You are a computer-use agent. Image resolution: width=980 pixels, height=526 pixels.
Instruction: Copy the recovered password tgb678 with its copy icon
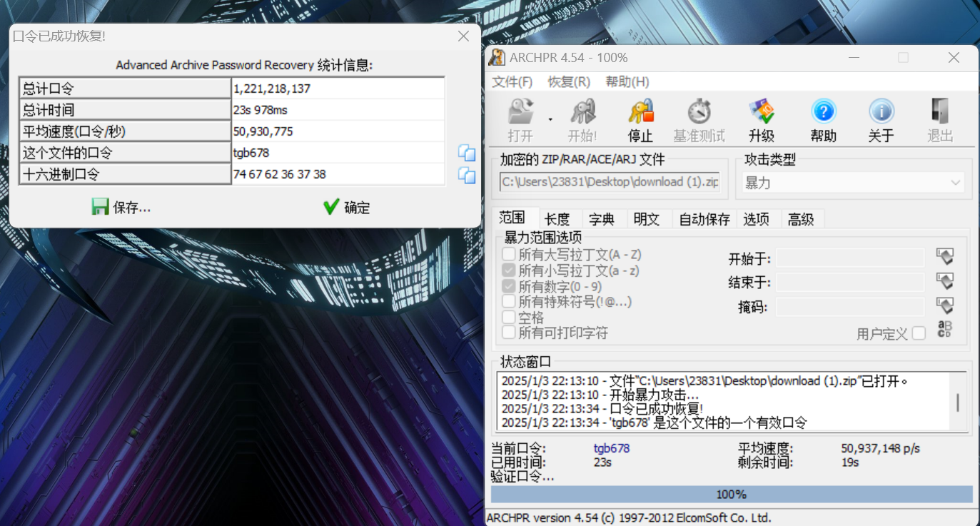(467, 153)
